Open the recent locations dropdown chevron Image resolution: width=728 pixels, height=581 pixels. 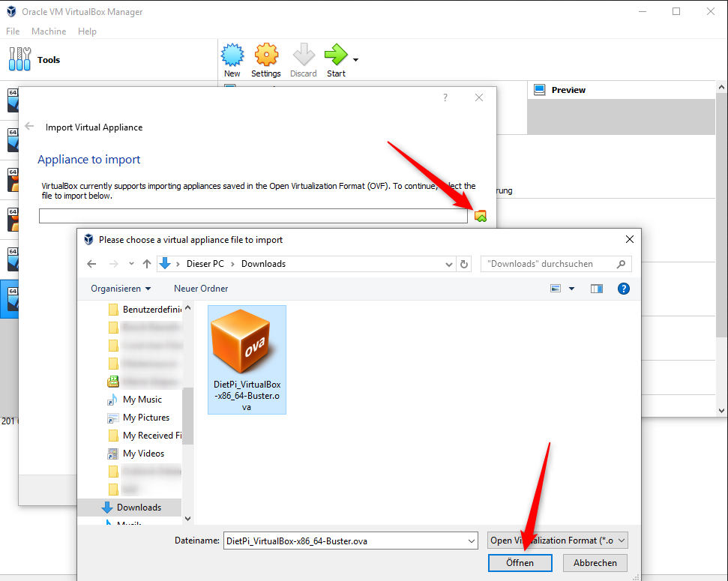pyautogui.click(x=131, y=264)
